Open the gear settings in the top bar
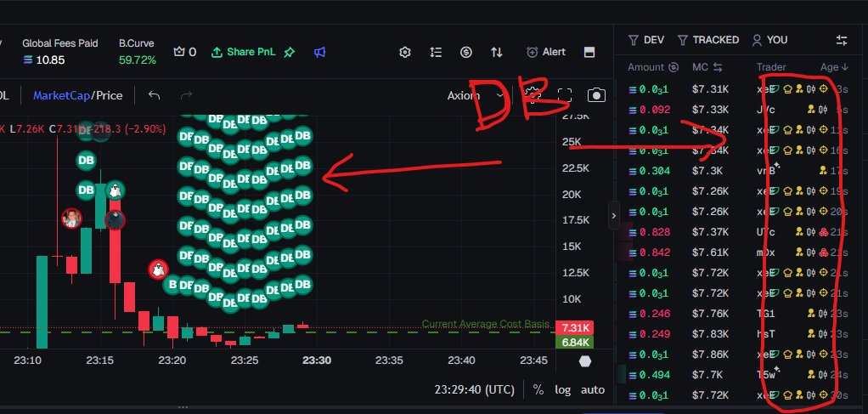Screen dimensions: 868x414 pos(404,52)
